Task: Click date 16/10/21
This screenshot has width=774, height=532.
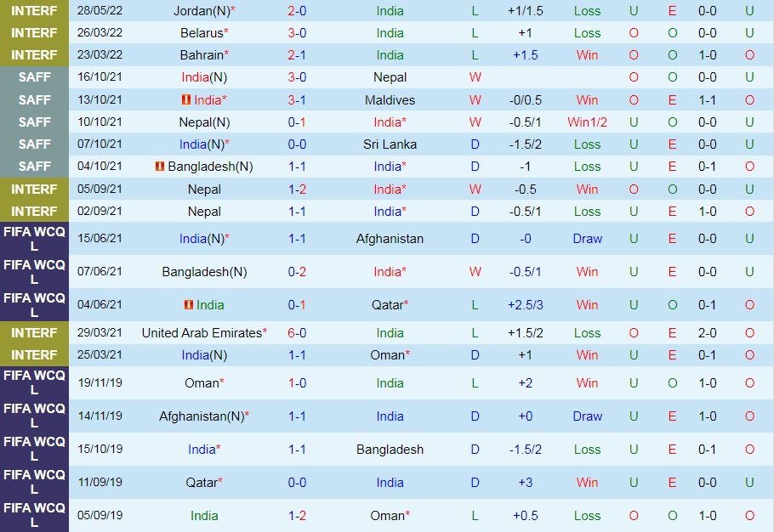Action: point(100,77)
